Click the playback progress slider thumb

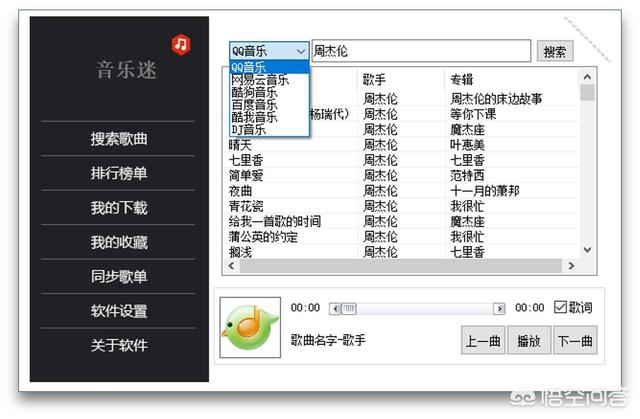pyautogui.click(x=349, y=308)
